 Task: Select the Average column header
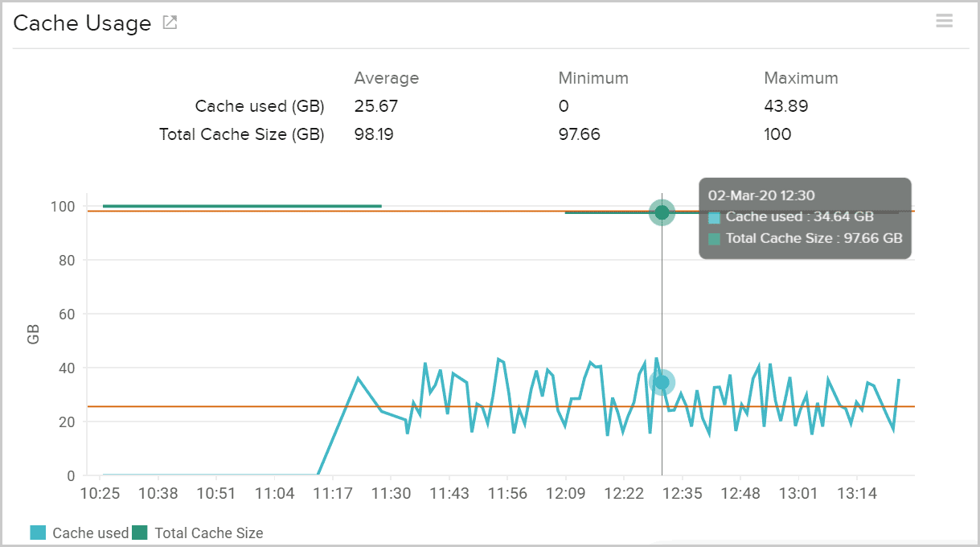(386, 77)
